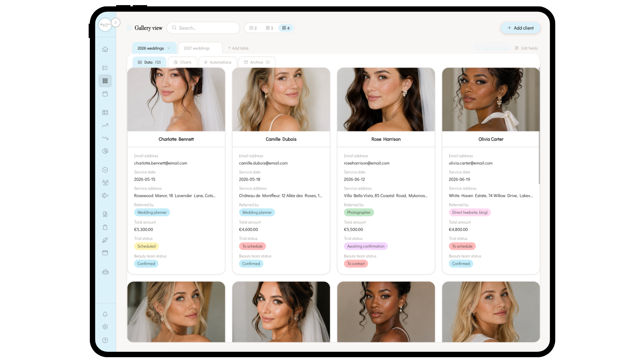Open the help question mark icon
The width and height of the screenshot is (644, 362).
[x=105, y=340]
